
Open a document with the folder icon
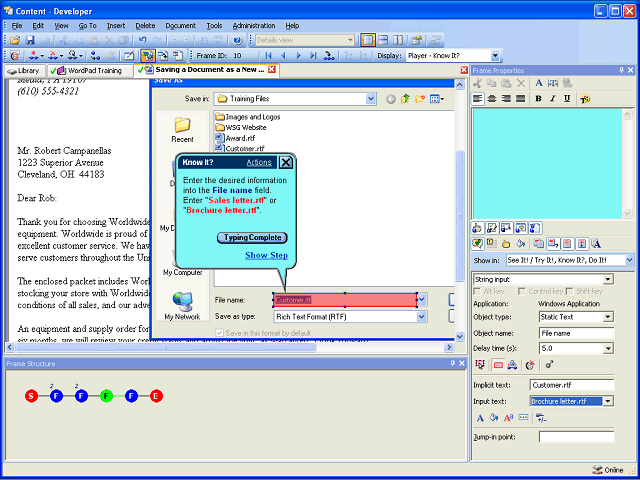[15, 40]
